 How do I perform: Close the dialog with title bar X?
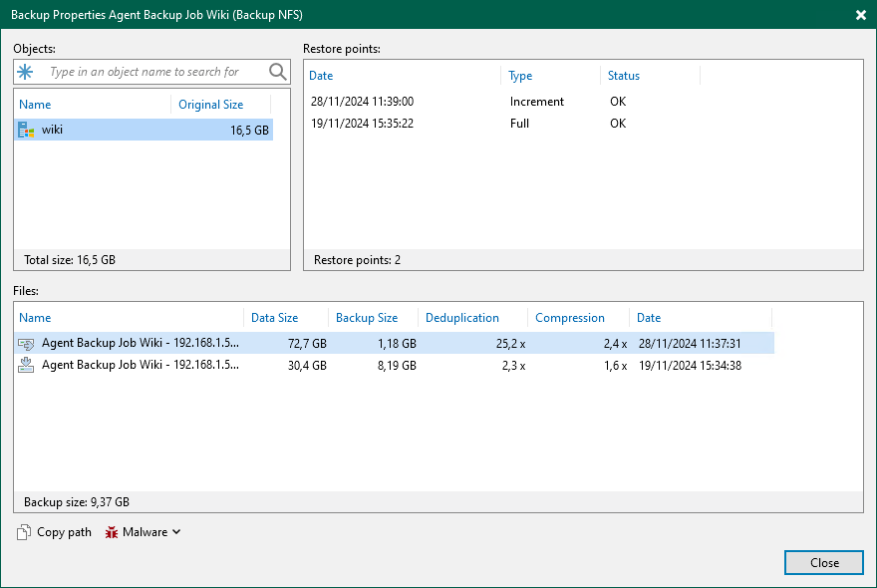click(x=860, y=15)
